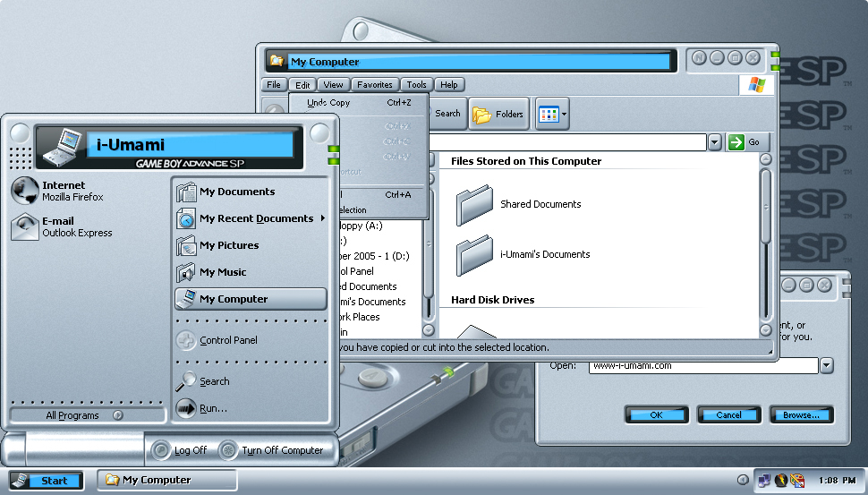Open the Run dialog's Open dropdown
Viewport: 868px width, 495px height.
pyautogui.click(x=826, y=365)
